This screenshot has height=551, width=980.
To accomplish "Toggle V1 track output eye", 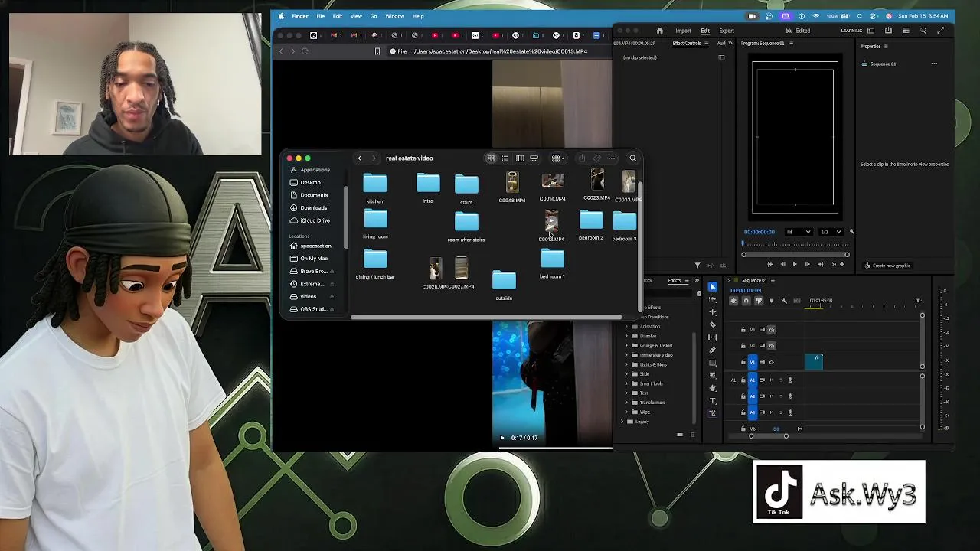I will (772, 362).
